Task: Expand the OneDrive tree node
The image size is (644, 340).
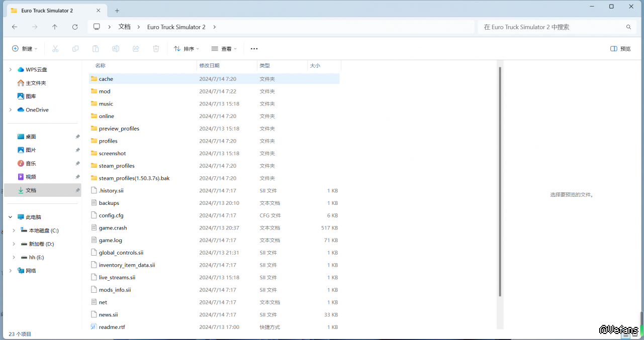Action: [x=10, y=109]
